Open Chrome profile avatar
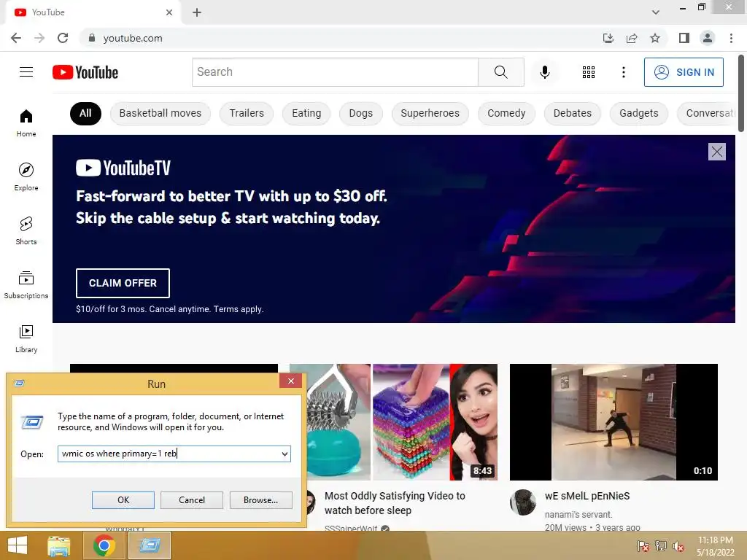The height and width of the screenshot is (560, 747). [708, 38]
